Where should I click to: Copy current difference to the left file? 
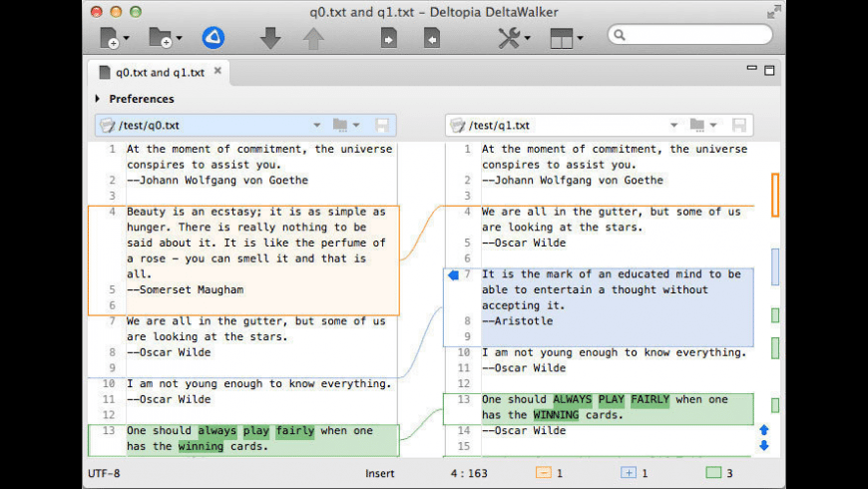431,38
